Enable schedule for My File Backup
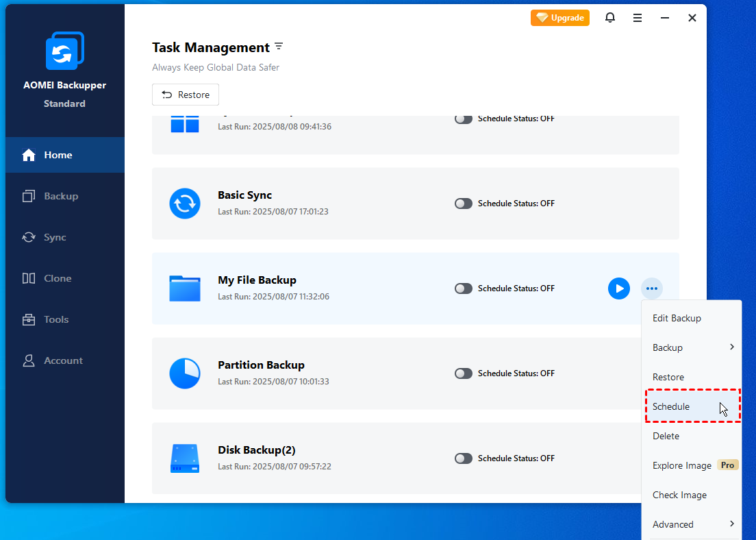The width and height of the screenshot is (756, 540). point(464,289)
